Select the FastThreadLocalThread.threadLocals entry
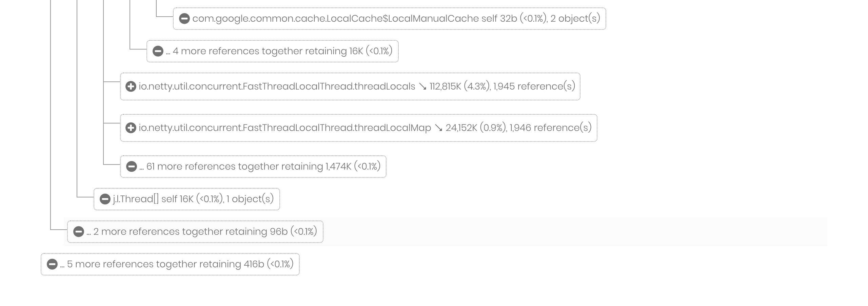Viewport: 868px width, 306px height. click(x=349, y=87)
